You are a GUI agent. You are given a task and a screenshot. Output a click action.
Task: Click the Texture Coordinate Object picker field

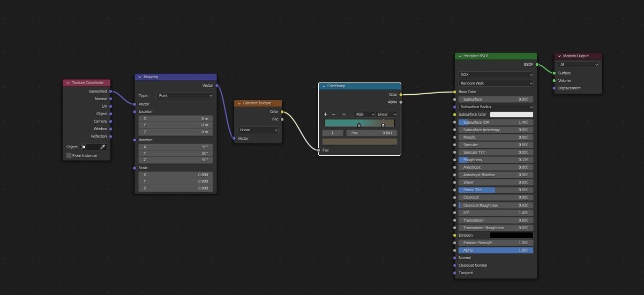pos(93,147)
